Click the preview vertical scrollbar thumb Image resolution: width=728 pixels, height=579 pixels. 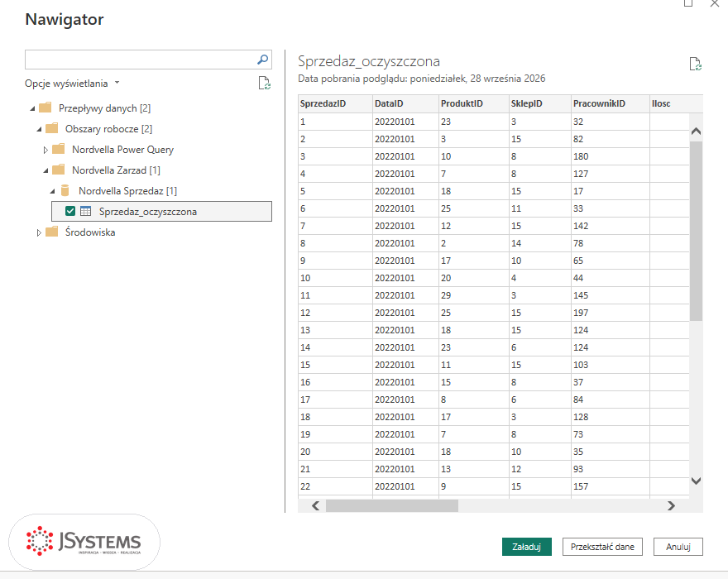pyautogui.click(x=696, y=231)
